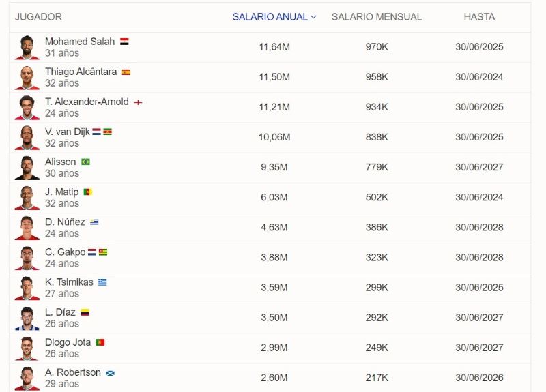Click the Uruguay flag next to D. Núñez

[x=95, y=222]
